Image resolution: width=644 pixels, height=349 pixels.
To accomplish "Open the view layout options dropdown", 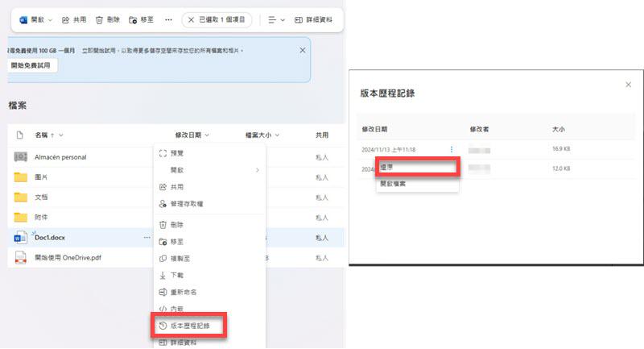I will 276,19.
